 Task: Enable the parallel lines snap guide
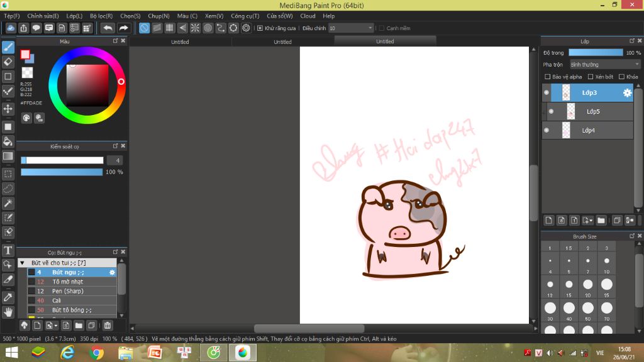[x=157, y=28]
